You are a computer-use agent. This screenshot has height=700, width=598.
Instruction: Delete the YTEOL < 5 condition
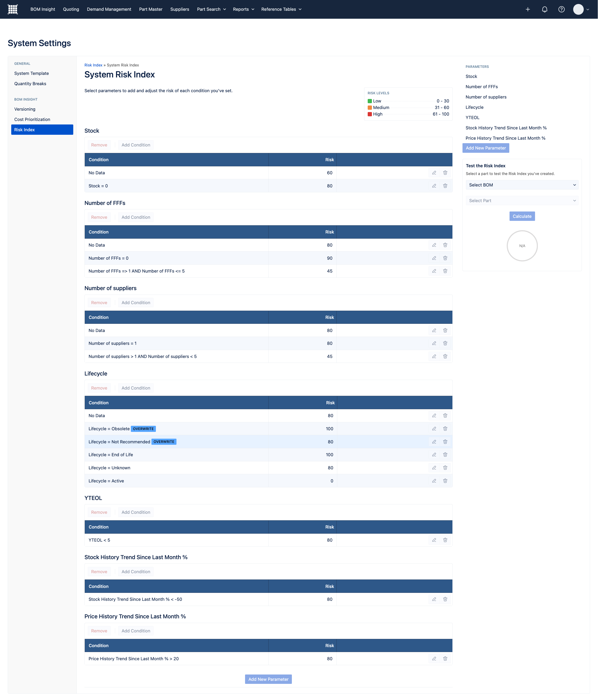point(445,540)
